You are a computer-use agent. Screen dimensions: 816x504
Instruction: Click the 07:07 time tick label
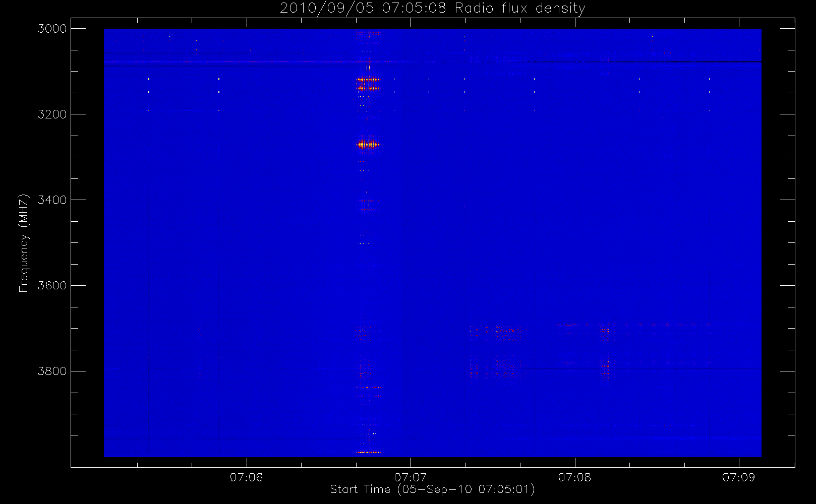(x=411, y=477)
